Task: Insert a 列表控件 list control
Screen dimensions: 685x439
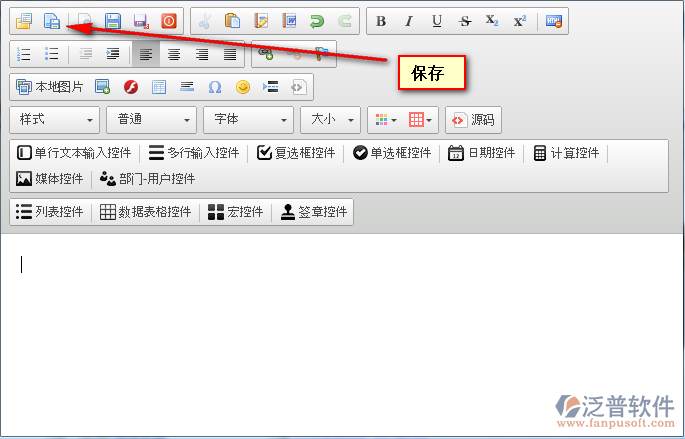Action: (49, 212)
